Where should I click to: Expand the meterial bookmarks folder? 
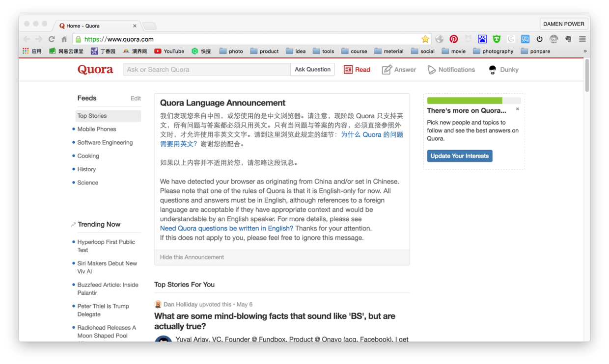[389, 51]
